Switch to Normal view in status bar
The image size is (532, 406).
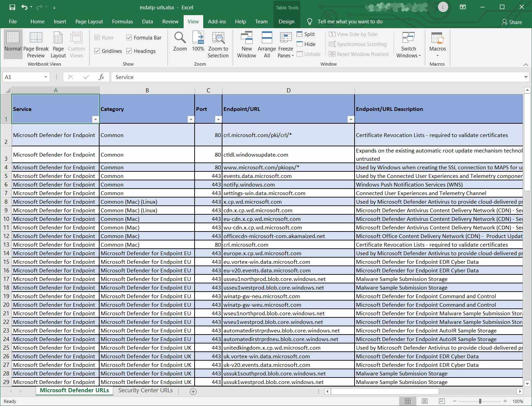pos(408,401)
